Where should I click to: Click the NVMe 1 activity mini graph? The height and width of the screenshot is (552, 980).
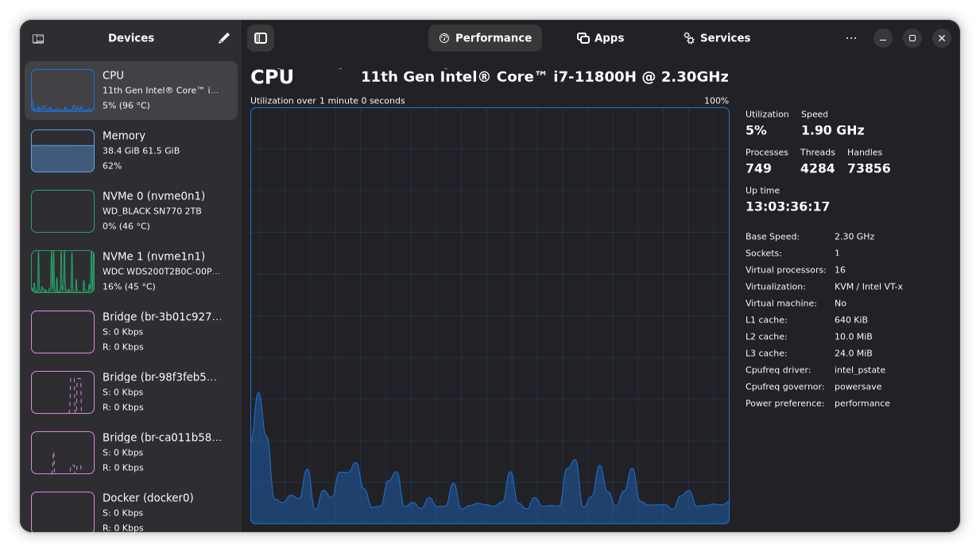63,272
